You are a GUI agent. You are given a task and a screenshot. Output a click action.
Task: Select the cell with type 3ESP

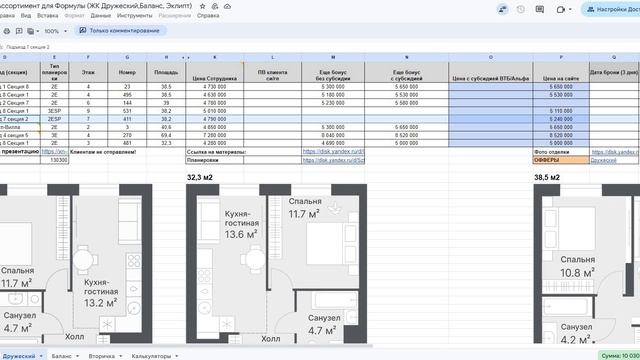[54, 111]
